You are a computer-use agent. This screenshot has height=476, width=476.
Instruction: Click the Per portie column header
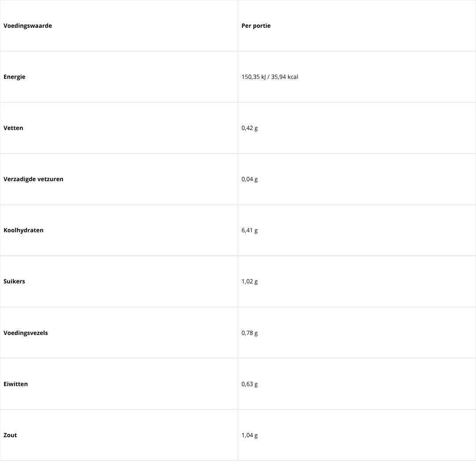[x=256, y=26]
